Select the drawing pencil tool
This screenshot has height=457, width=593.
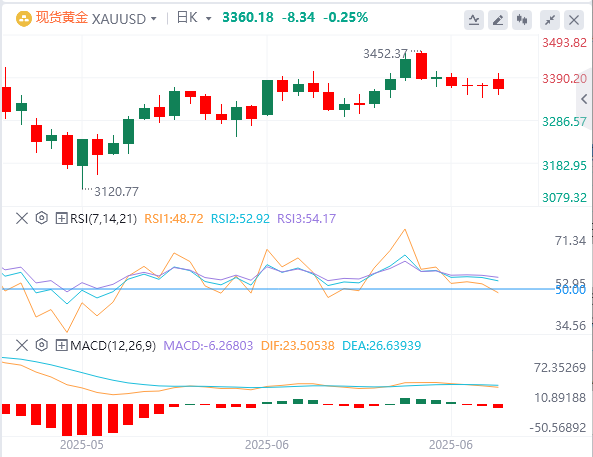pyautogui.click(x=498, y=20)
